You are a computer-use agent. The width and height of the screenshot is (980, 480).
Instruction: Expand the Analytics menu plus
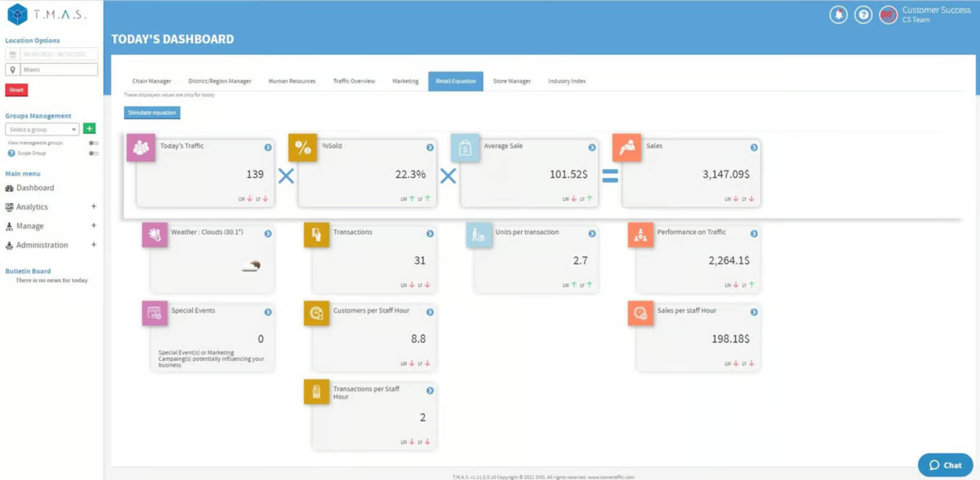click(x=94, y=206)
